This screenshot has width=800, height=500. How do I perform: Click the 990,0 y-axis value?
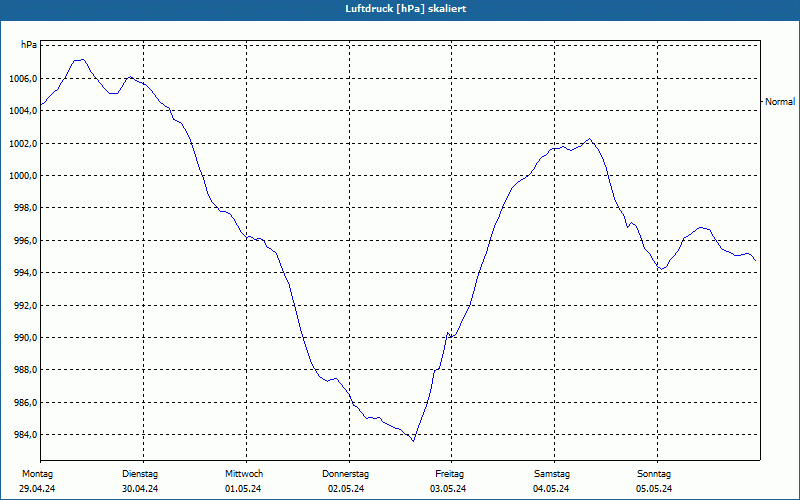click(25, 337)
